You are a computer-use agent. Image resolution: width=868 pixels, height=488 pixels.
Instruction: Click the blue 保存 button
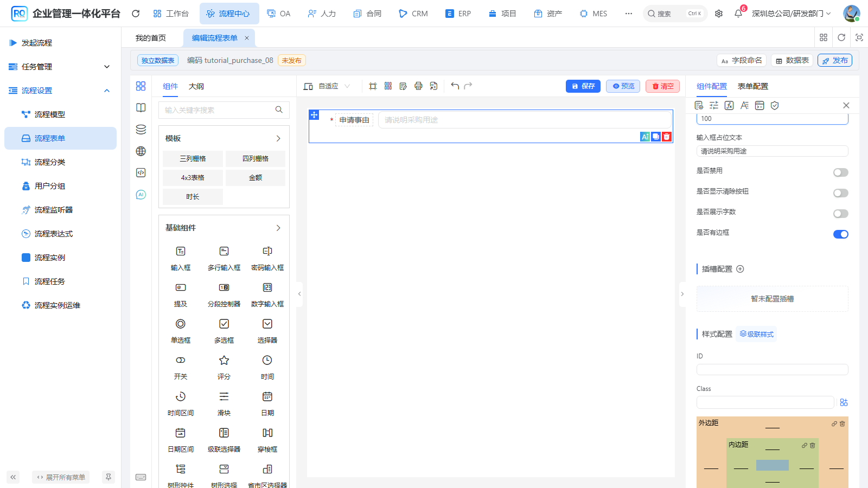(583, 86)
